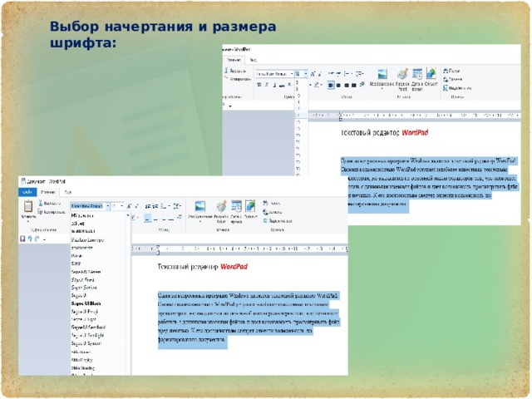Viewport: 532px width, 399px height.
Task: Click Find in lower WordPad window
Action: point(272,203)
